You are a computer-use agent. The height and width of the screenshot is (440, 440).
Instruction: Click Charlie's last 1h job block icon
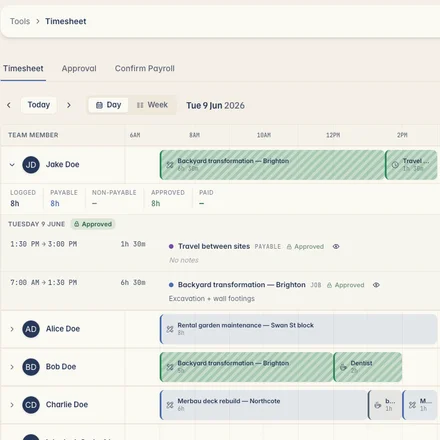[412, 405]
